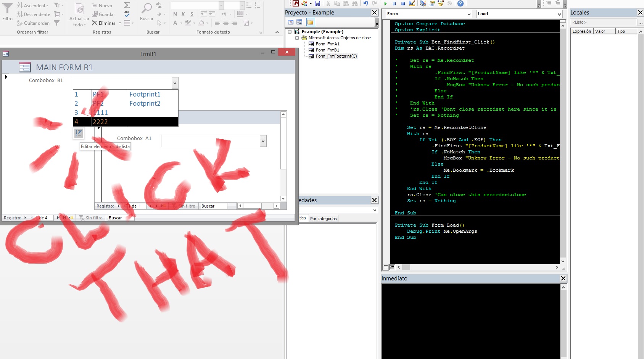Click the ABC spelling check icon

(127, 14)
